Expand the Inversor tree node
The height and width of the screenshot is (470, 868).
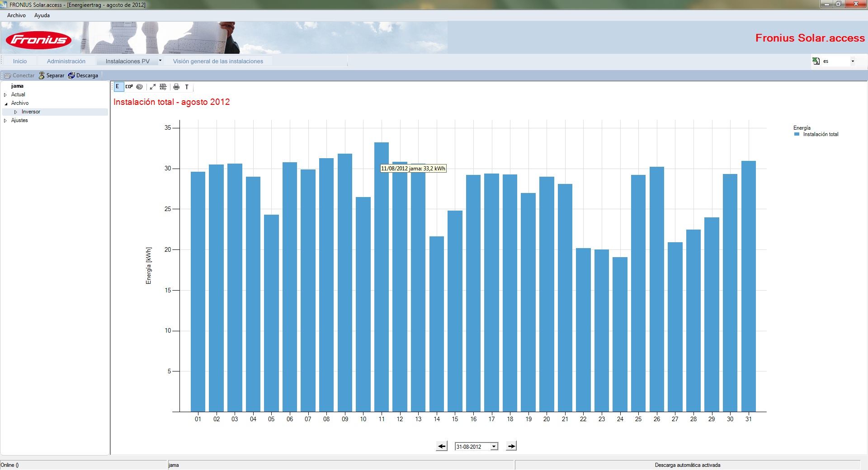[x=16, y=112]
